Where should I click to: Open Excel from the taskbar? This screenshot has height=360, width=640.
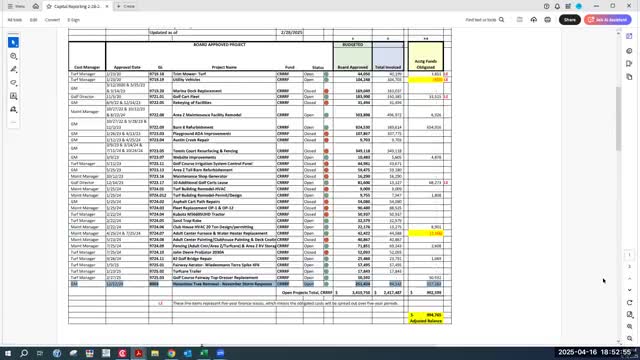(204, 353)
